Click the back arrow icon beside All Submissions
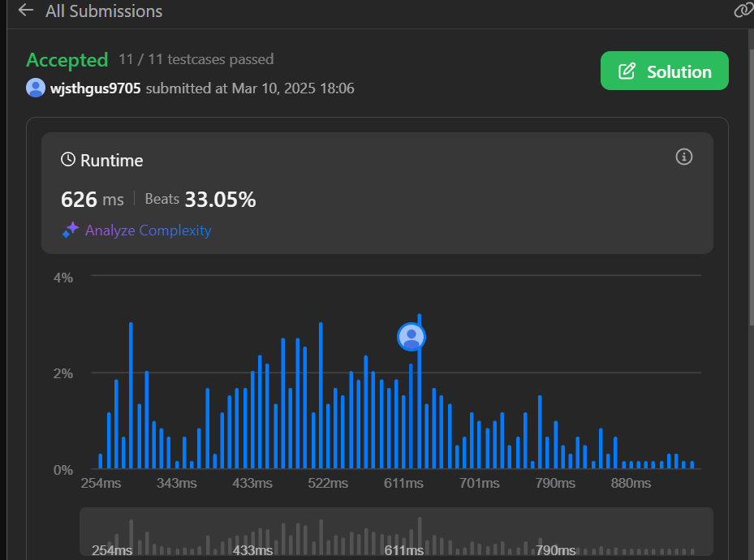 25,10
